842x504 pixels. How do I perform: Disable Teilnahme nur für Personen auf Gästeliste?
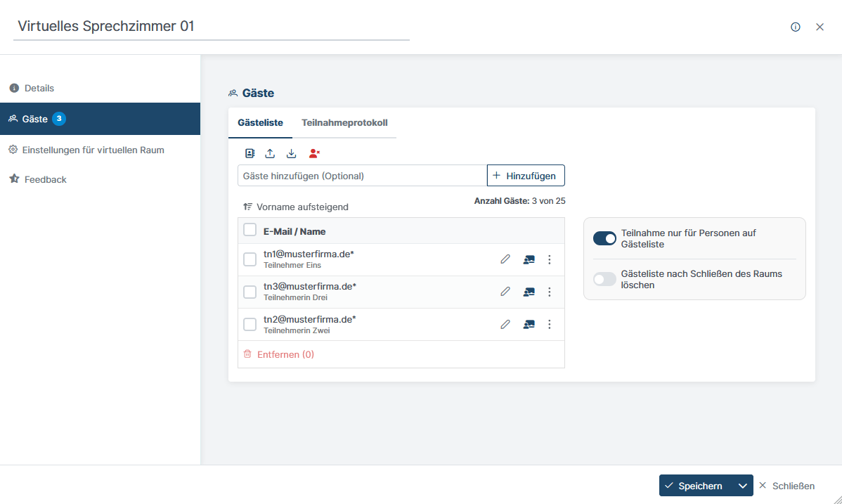coord(604,238)
